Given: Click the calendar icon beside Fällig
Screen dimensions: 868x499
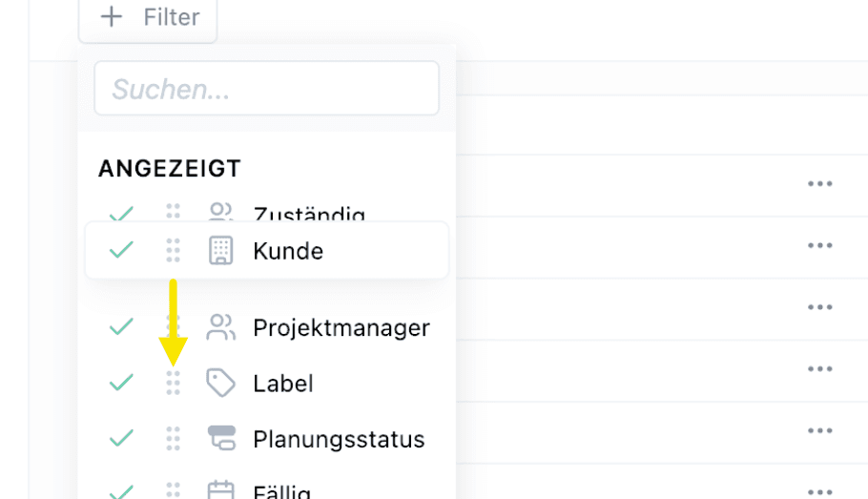Looking at the screenshot, I should 221,489.
